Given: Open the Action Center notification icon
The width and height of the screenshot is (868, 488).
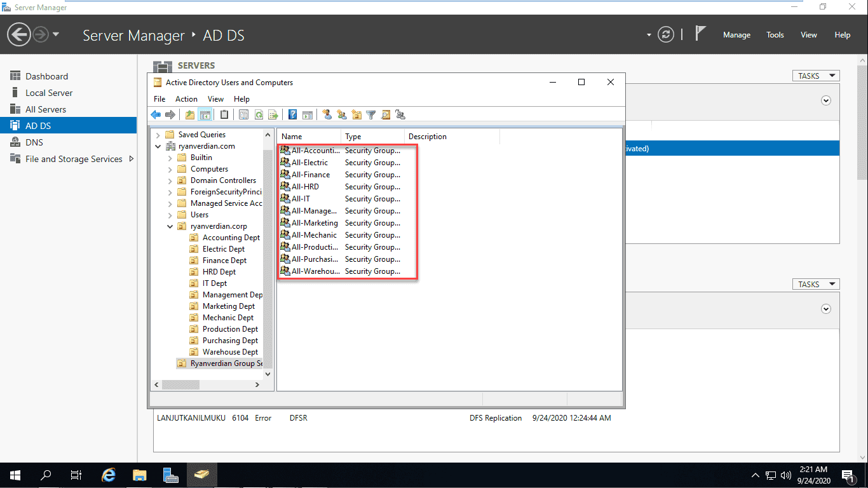Looking at the screenshot, I should 848,475.
